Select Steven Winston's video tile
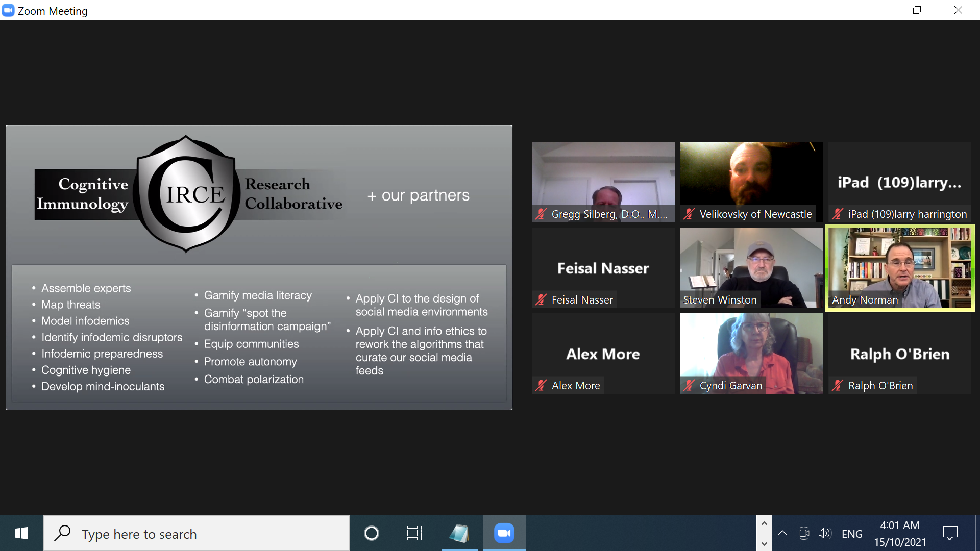The image size is (980, 551). tap(751, 268)
